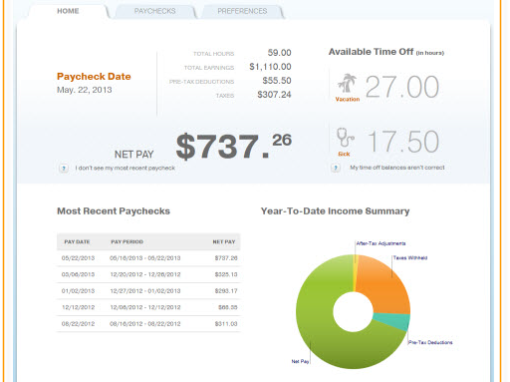The width and height of the screenshot is (510, 382).
Task: Open "My time off balances aren't correct" link
Action: coord(397,167)
